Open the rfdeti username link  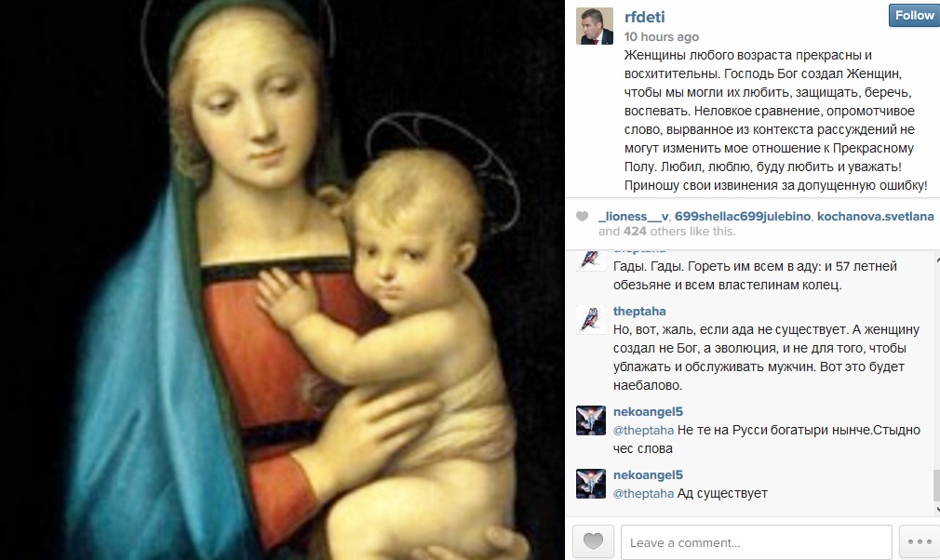click(644, 17)
